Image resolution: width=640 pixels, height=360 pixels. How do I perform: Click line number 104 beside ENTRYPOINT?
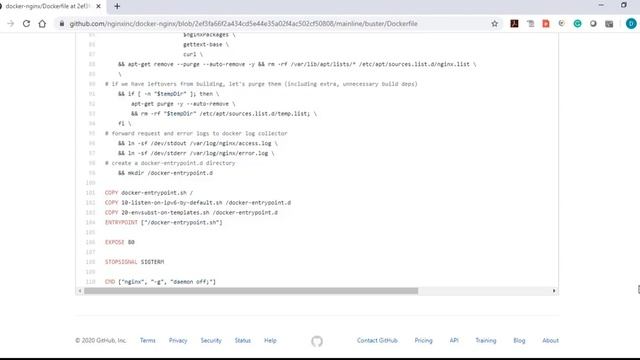91,222
